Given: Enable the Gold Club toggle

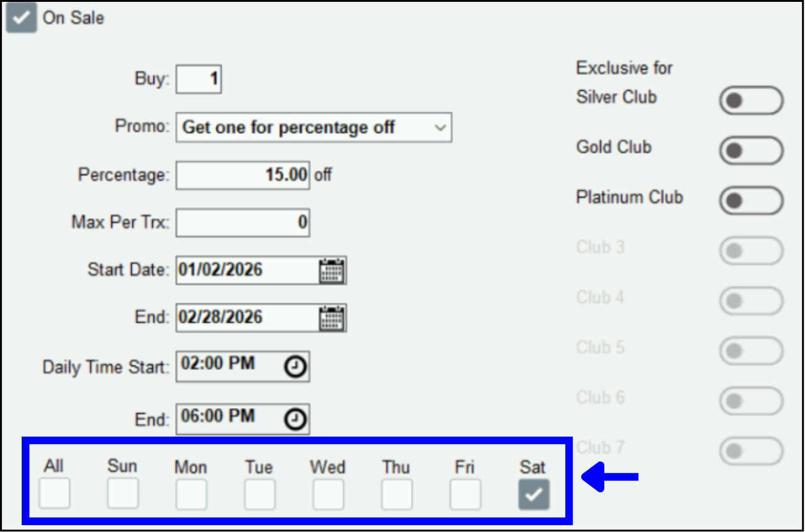Looking at the screenshot, I should (751, 150).
